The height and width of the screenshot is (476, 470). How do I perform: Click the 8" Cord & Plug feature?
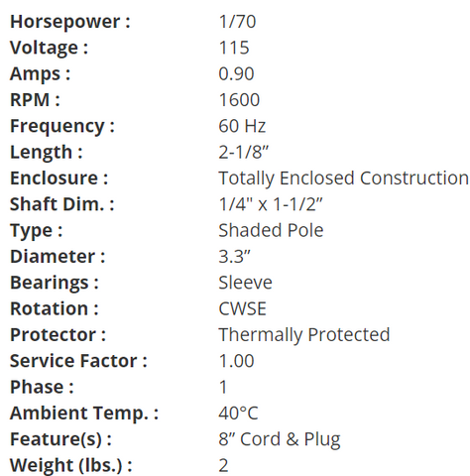point(280,439)
